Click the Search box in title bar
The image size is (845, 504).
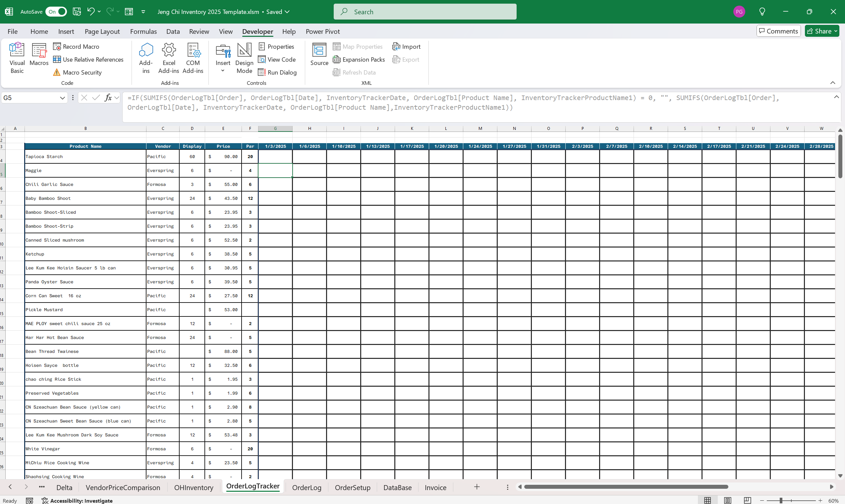coord(424,12)
